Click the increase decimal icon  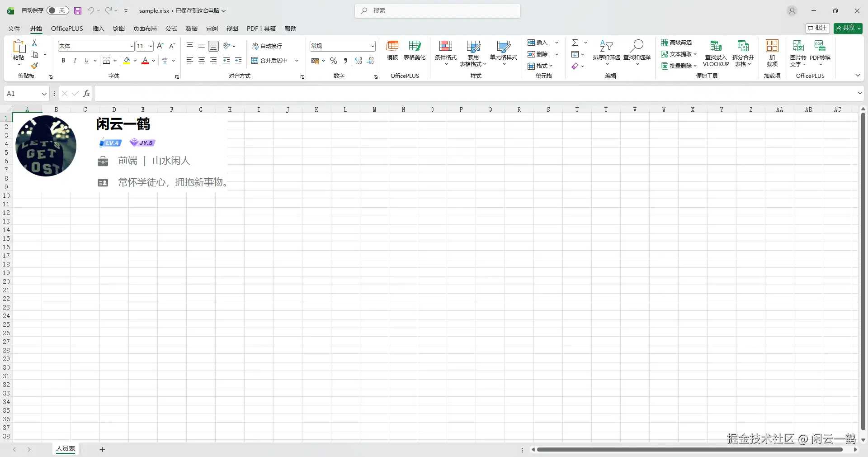tap(359, 61)
